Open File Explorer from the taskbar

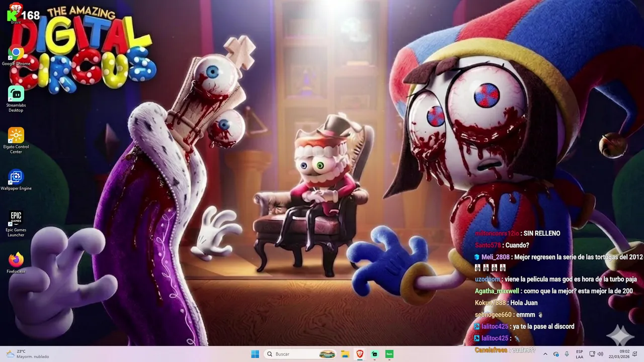click(x=345, y=354)
